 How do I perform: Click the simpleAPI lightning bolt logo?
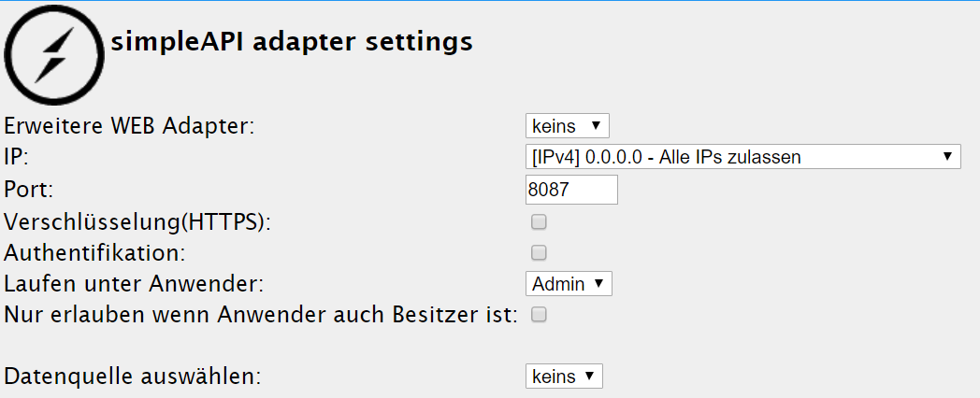(53, 54)
